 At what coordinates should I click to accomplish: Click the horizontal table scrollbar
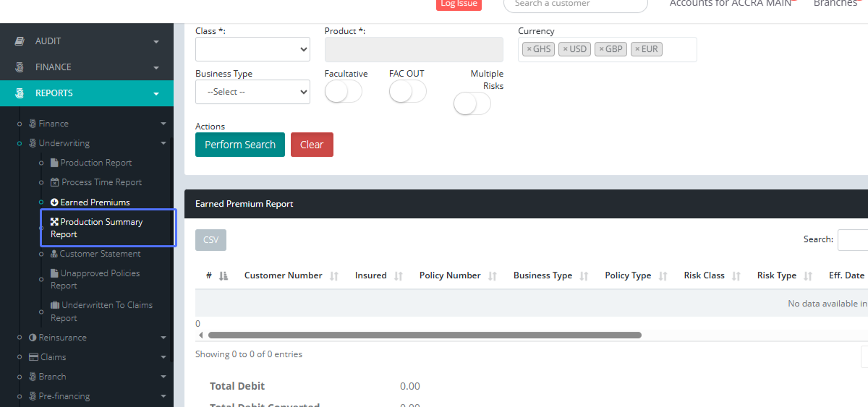(425, 335)
